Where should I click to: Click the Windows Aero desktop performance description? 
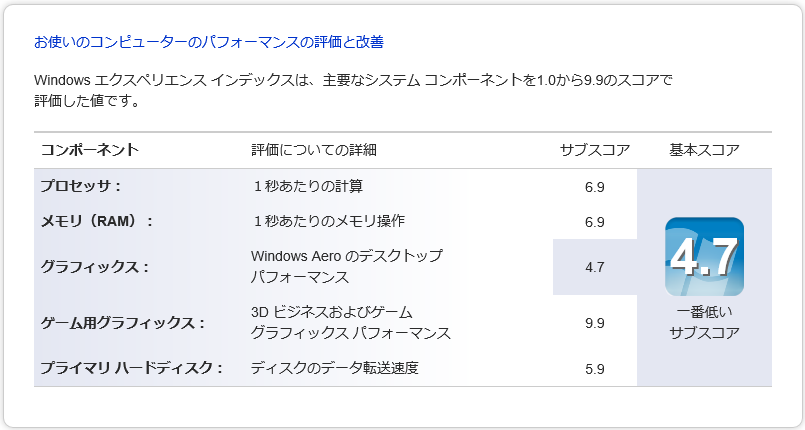click(x=347, y=267)
